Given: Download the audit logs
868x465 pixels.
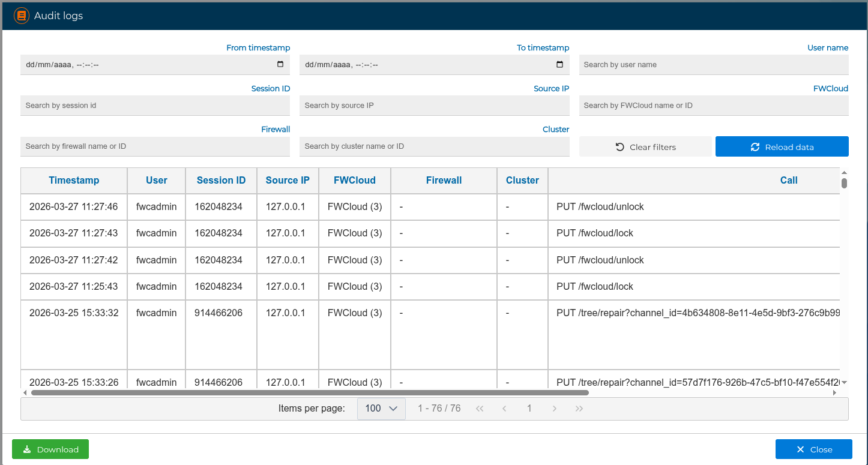Looking at the screenshot, I should 50,449.
